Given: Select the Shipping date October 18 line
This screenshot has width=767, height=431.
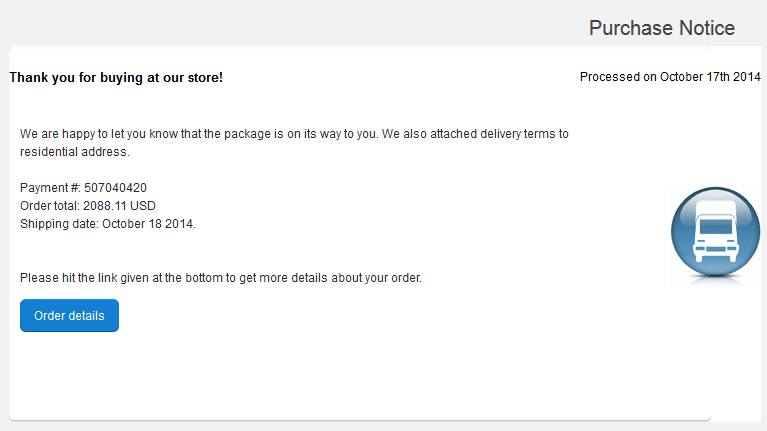Looking at the screenshot, I should pyautogui.click(x=108, y=224).
